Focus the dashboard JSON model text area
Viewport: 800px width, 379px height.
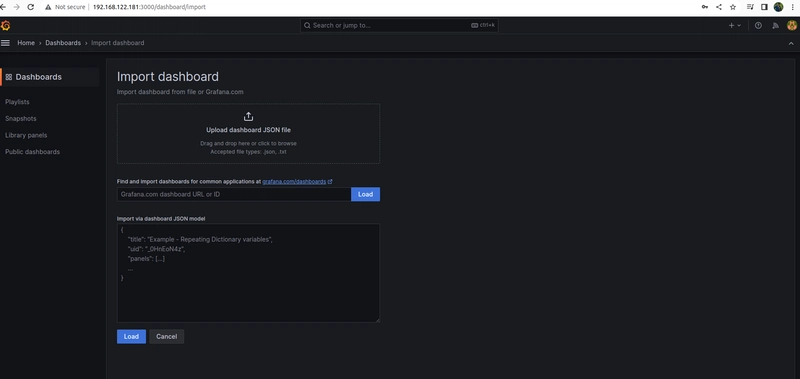pyautogui.click(x=248, y=273)
